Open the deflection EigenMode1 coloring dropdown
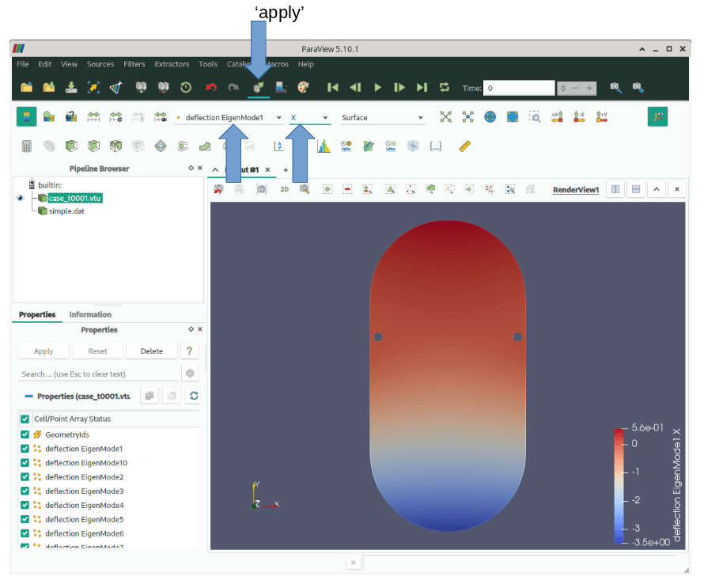The image size is (704, 588). 229,118
